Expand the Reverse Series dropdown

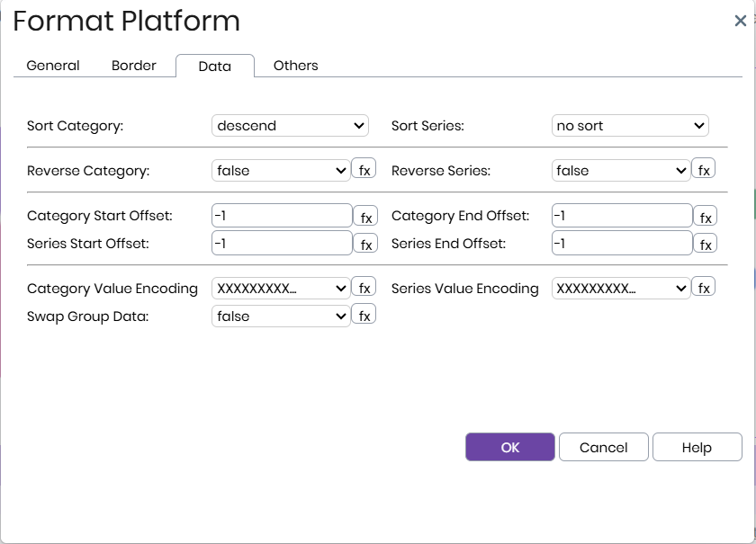[621, 171]
